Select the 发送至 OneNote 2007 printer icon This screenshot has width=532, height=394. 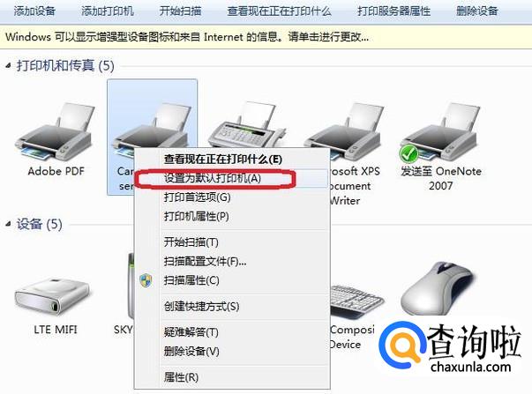pos(441,133)
